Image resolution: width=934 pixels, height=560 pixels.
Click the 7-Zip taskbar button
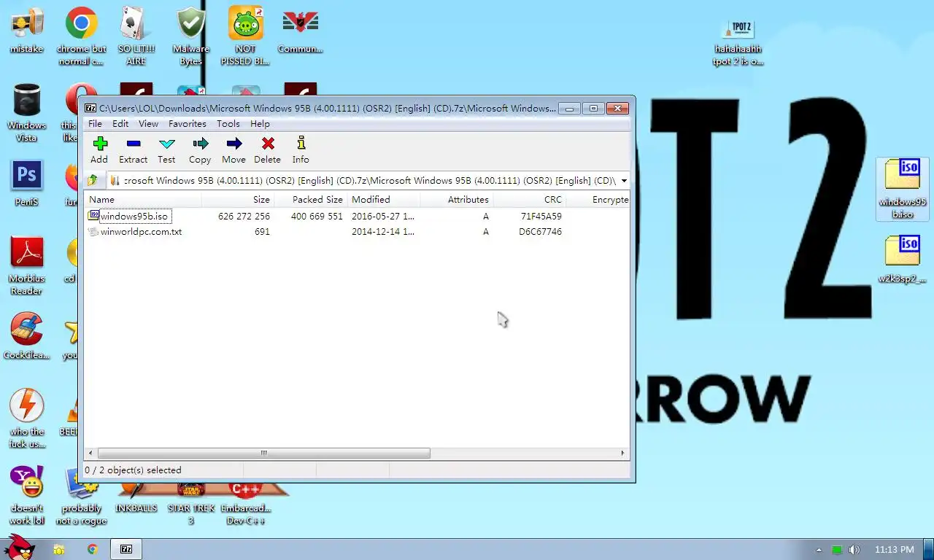[126, 549]
